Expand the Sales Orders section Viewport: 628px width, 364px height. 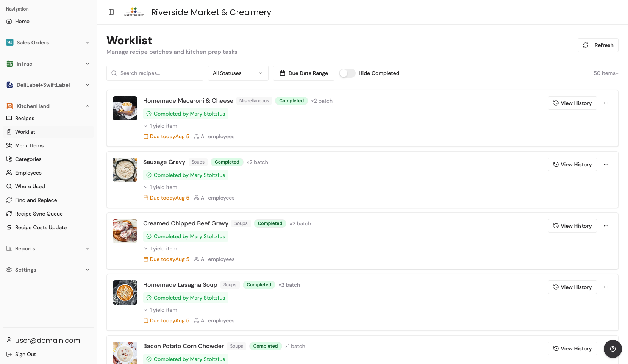pos(48,42)
